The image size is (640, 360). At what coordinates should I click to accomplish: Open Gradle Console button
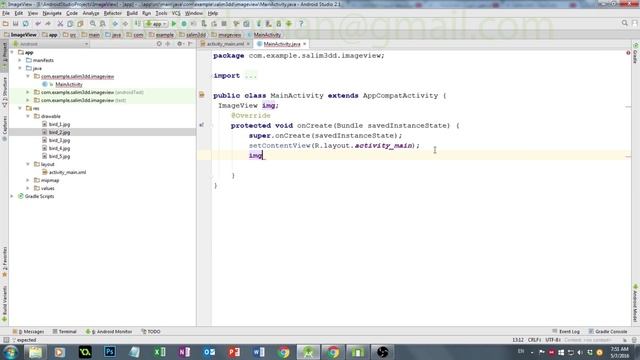coord(608,331)
